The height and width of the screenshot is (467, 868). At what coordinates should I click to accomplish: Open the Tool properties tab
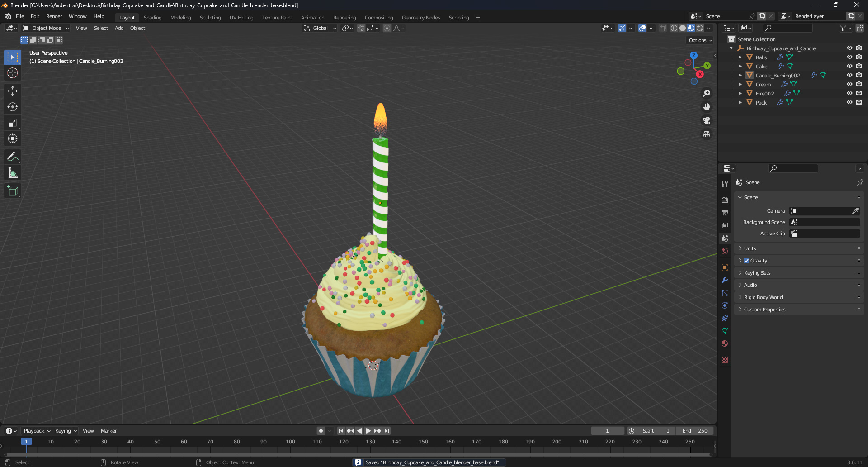pos(725,184)
